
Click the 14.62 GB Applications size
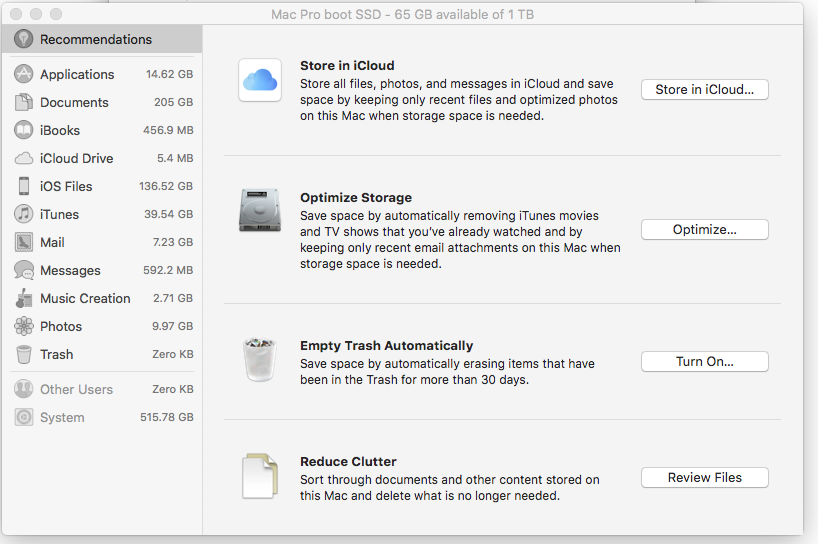pyautogui.click(x=170, y=74)
